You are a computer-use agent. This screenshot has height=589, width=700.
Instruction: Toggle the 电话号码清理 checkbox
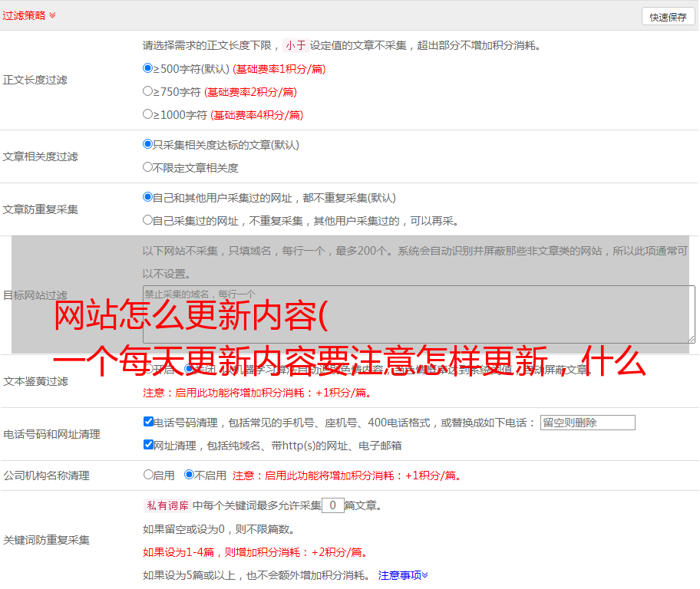coord(148,422)
